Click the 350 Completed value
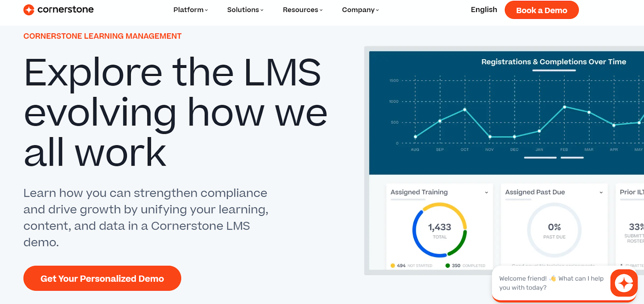Screen dimensions: 644x304 (x=456, y=265)
